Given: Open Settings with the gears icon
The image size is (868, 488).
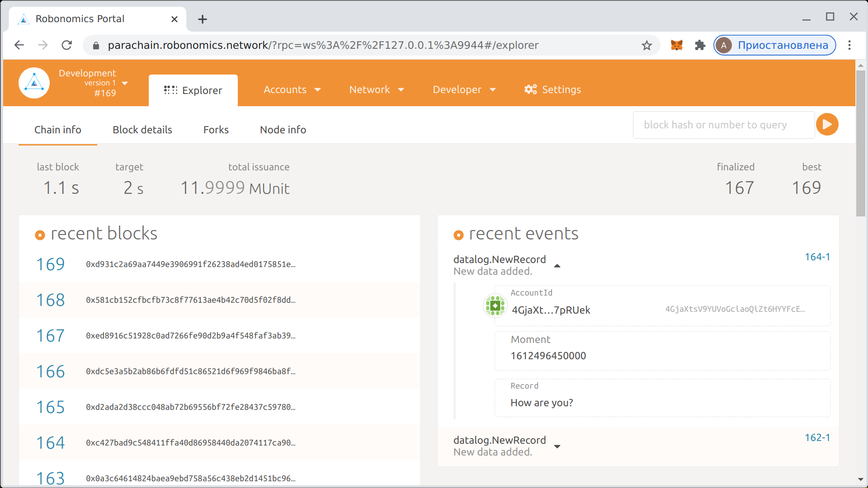Looking at the screenshot, I should click(x=552, y=89).
